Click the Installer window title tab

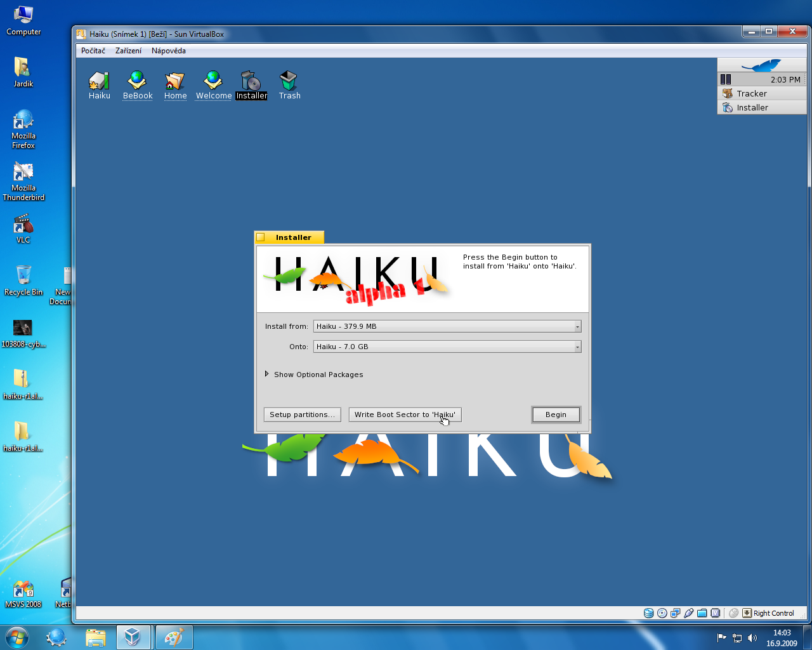point(289,237)
